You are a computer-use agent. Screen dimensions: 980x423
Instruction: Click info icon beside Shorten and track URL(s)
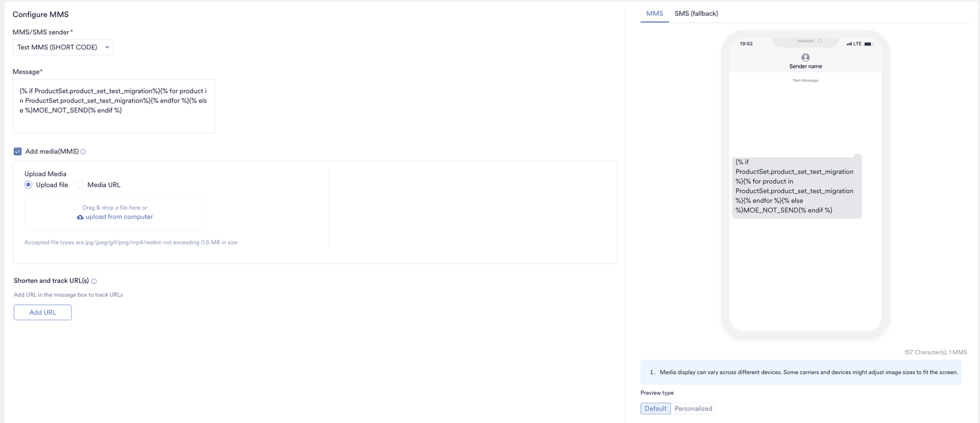94,282
